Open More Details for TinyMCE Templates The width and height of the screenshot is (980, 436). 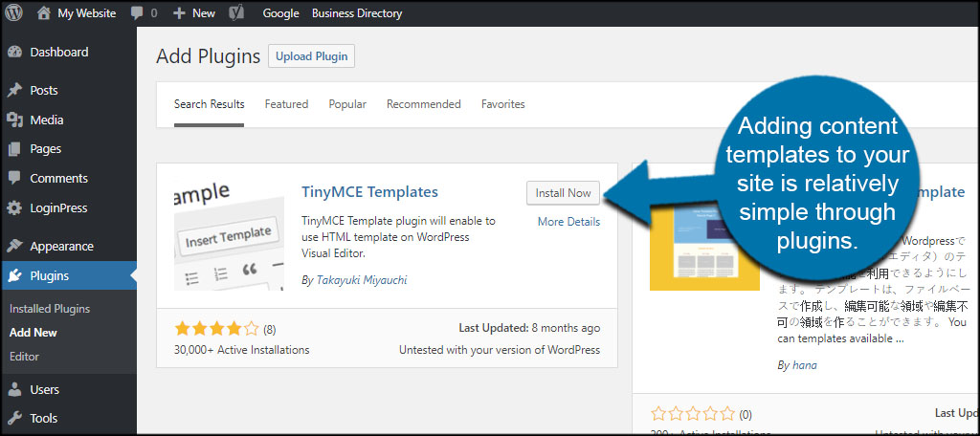(568, 222)
